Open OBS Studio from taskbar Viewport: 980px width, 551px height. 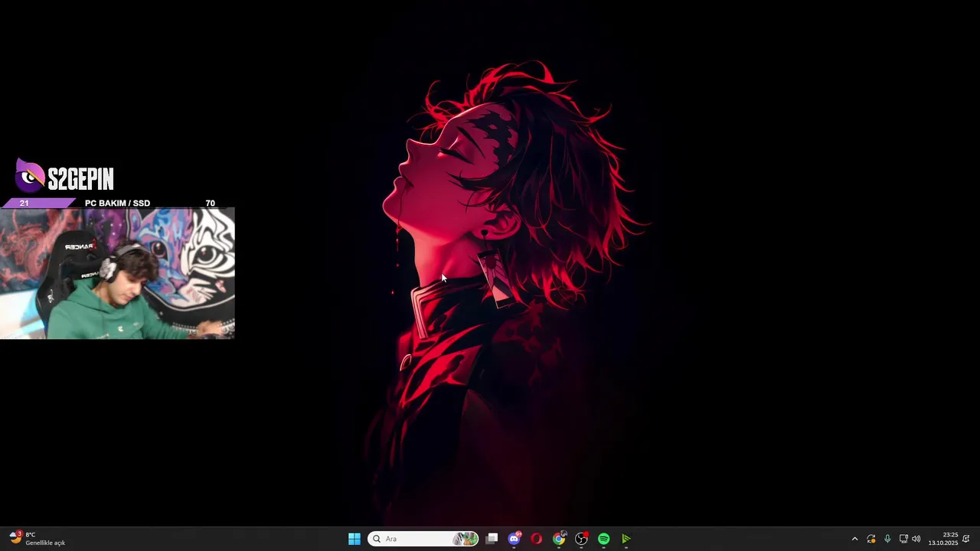coord(582,539)
